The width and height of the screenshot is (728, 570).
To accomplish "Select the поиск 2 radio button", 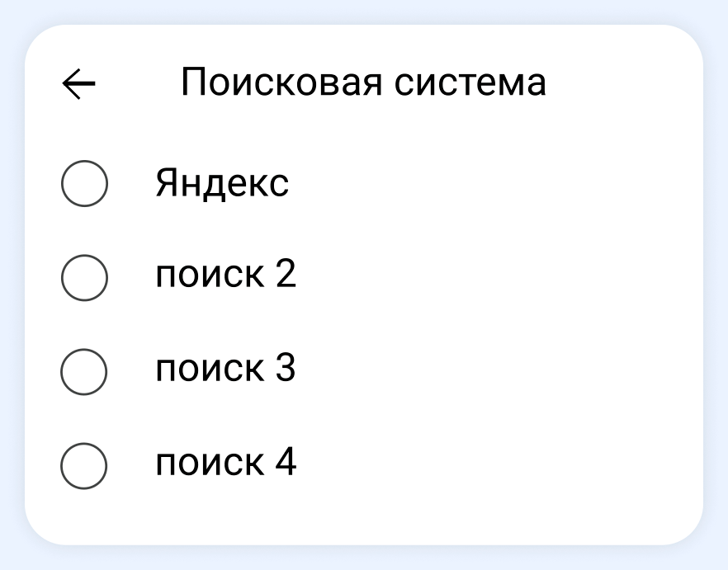I will coord(84,277).
